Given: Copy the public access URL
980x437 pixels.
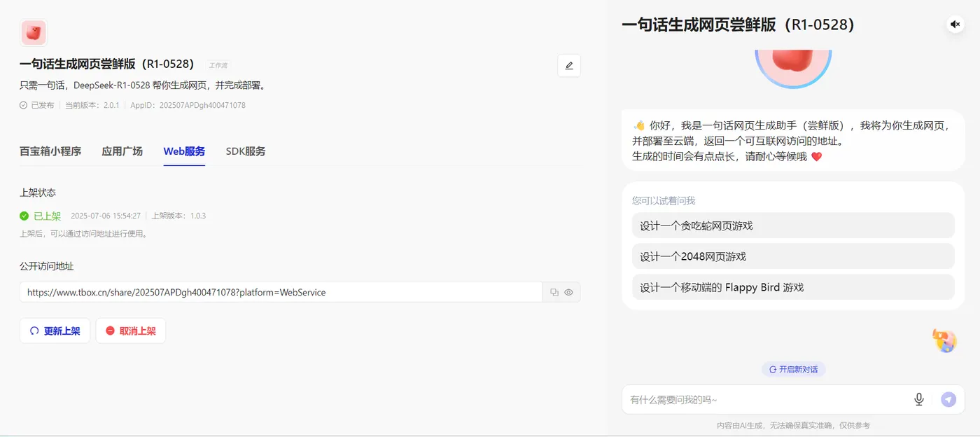Looking at the screenshot, I should [x=554, y=292].
